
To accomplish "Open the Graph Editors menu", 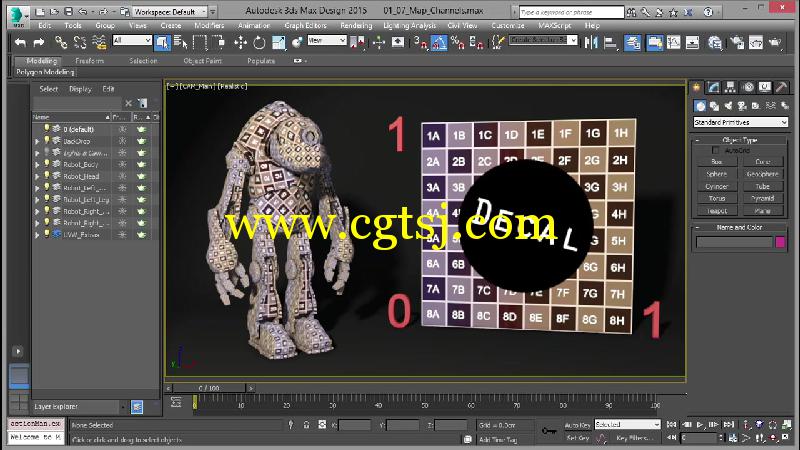I will click(x=305, y=26).
